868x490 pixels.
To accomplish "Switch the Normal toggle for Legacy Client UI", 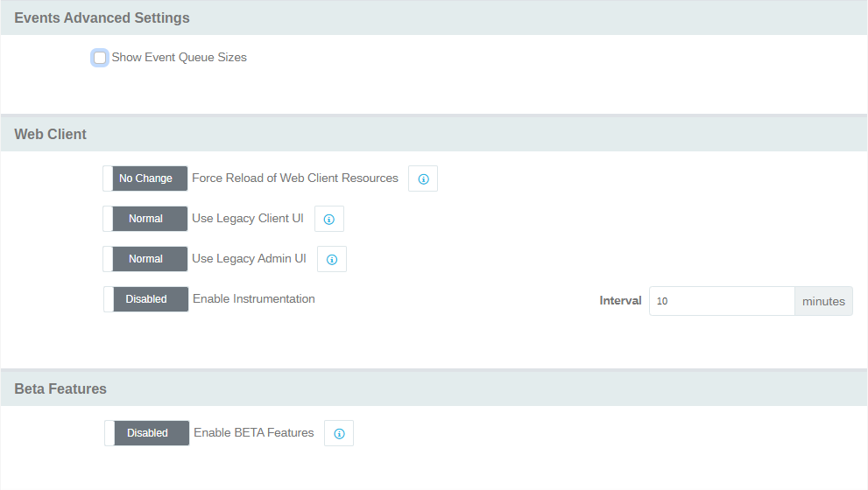I will point(145,219).
